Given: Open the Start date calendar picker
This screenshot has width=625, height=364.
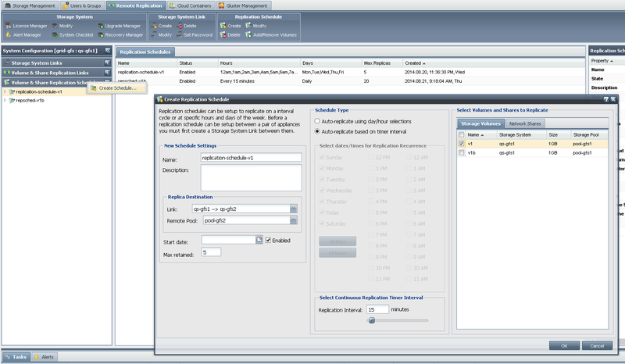Looking at the screenshot, I should point(259,240).
